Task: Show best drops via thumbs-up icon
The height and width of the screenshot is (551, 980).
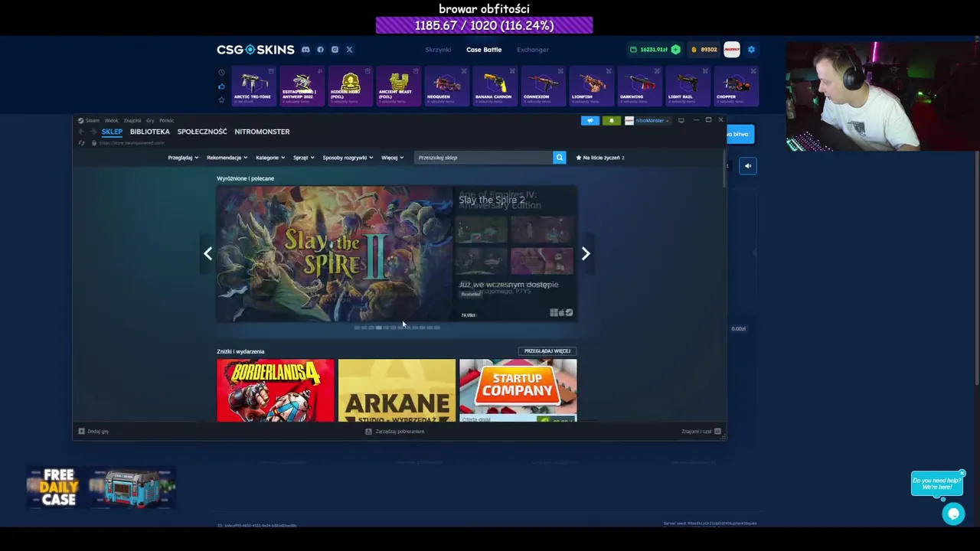Action: [221, 86]
